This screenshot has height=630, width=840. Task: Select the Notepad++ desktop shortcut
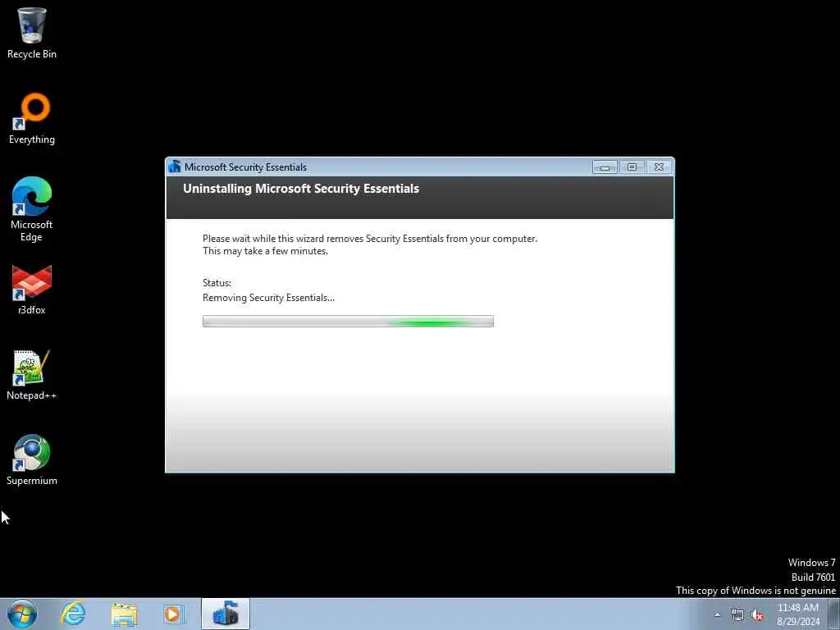pyautogui.click(x=32, y=374)
